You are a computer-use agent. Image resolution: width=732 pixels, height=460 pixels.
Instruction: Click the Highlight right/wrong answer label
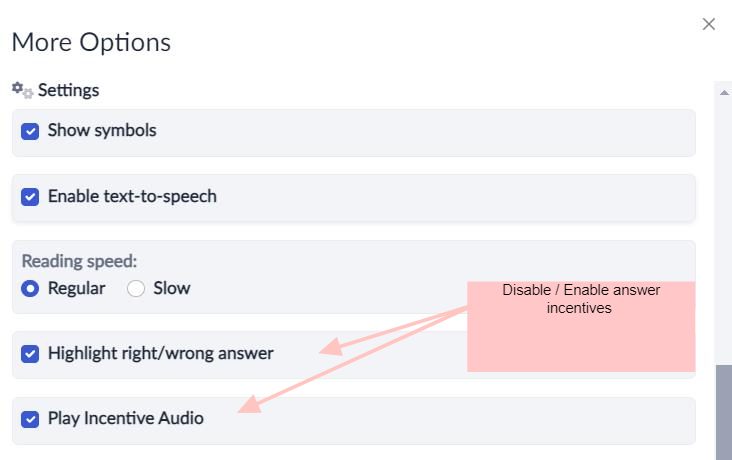pyautogui.click(x=161, y=353)
